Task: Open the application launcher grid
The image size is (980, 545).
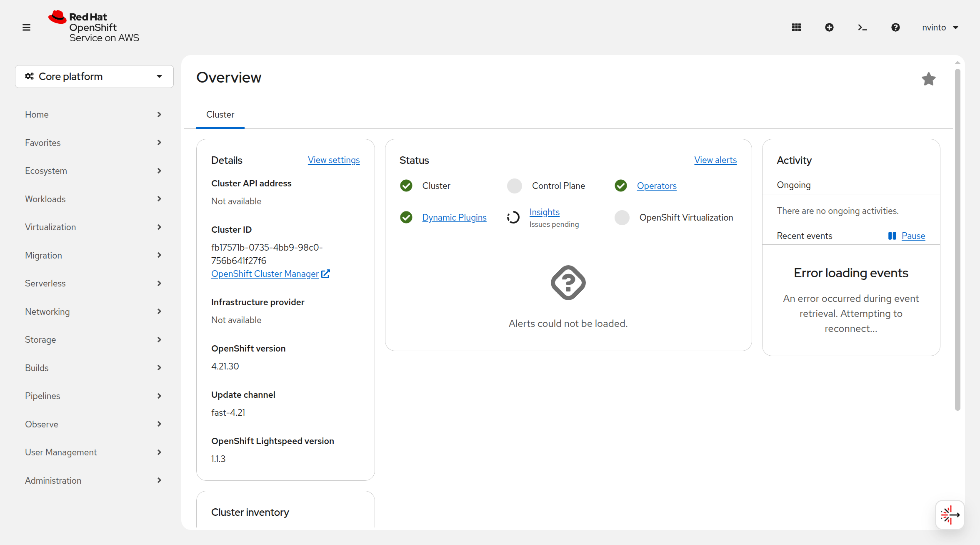Action: [796, 28]
